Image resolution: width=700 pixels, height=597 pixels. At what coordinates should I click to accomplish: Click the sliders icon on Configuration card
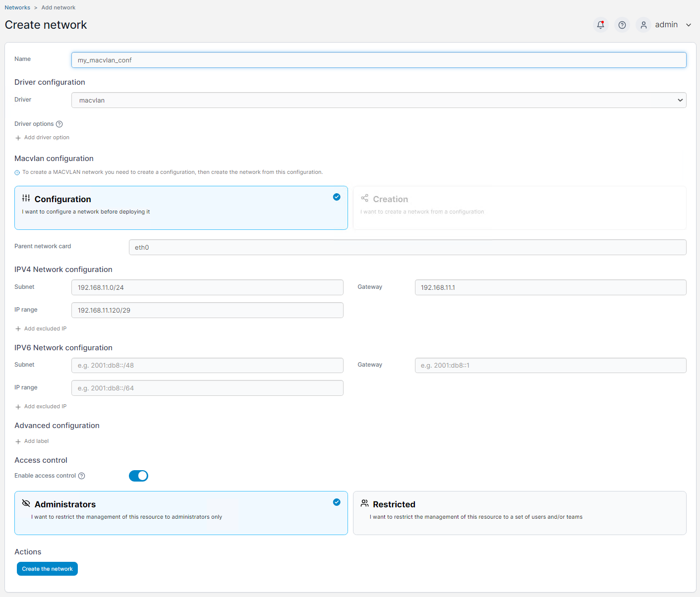coord(26,198)
